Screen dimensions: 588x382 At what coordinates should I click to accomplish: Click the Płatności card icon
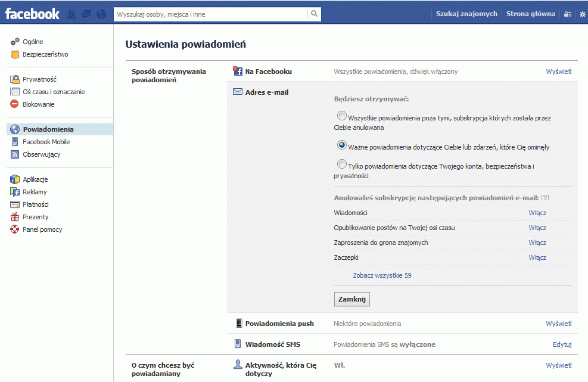[x=15, y=204]
